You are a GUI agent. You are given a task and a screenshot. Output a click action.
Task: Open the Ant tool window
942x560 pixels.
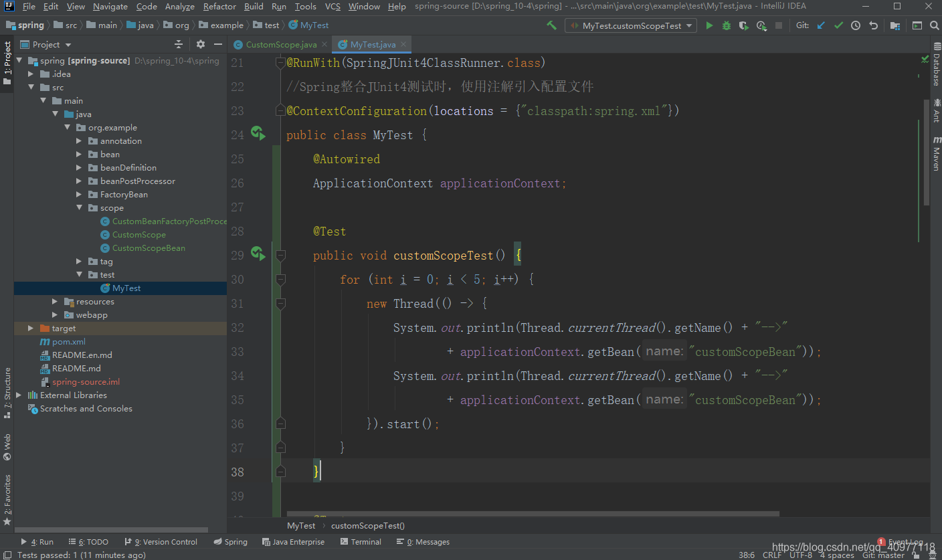pos(936,110)
